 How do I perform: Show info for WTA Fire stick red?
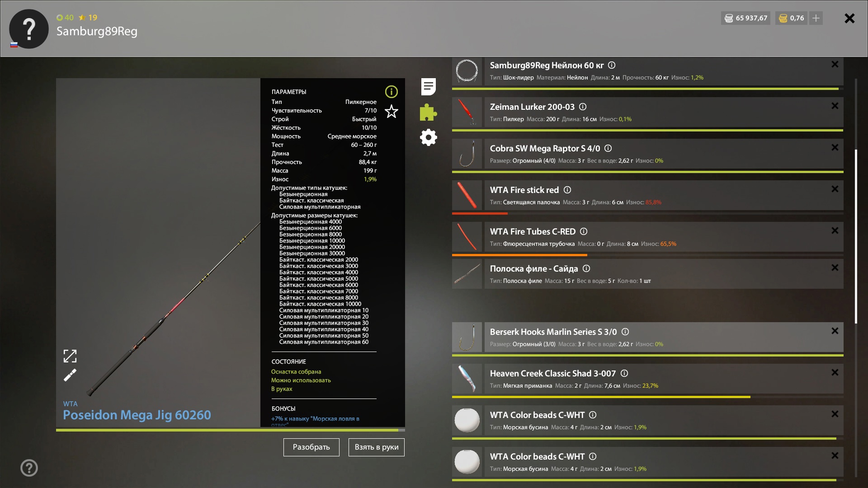[567, 190]
